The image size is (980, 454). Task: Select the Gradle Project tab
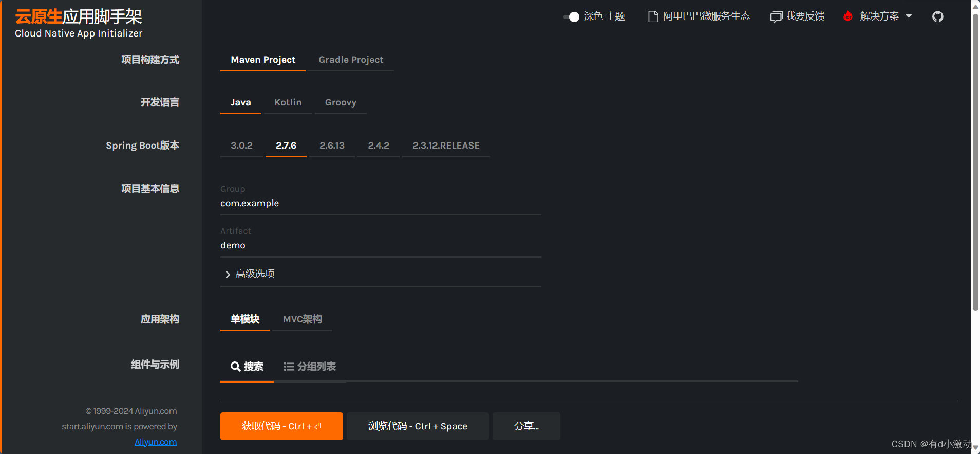351,60
